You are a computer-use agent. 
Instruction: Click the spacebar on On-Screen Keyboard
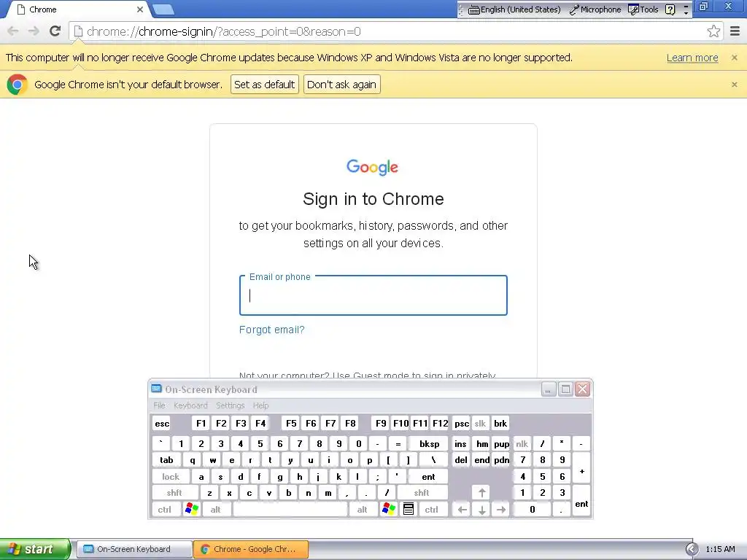point(290,509)
